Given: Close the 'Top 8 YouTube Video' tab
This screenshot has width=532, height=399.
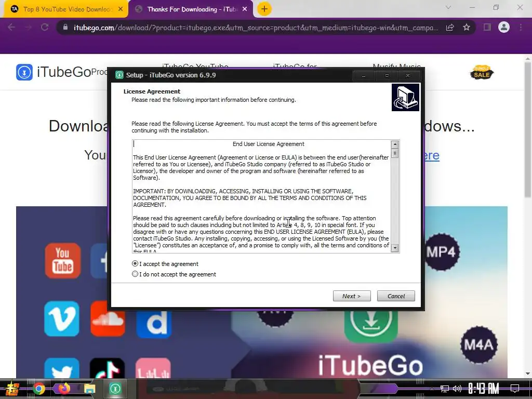Looking at the screenshot, I should 121,9.
